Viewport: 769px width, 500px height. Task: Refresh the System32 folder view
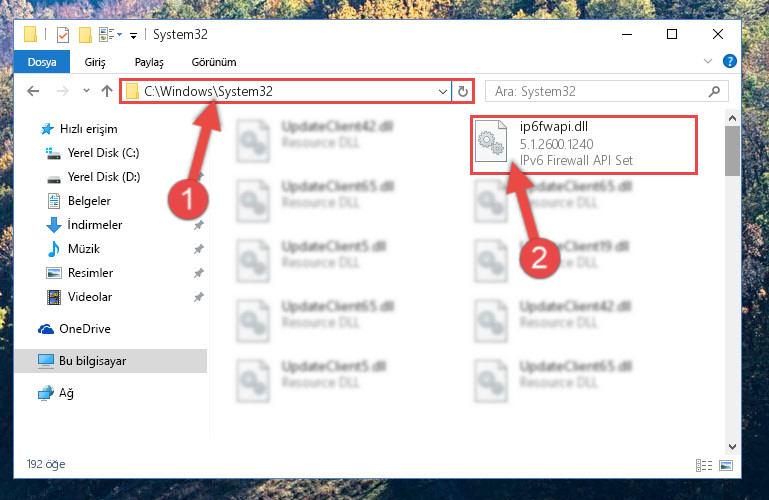[x=462, y=92]
